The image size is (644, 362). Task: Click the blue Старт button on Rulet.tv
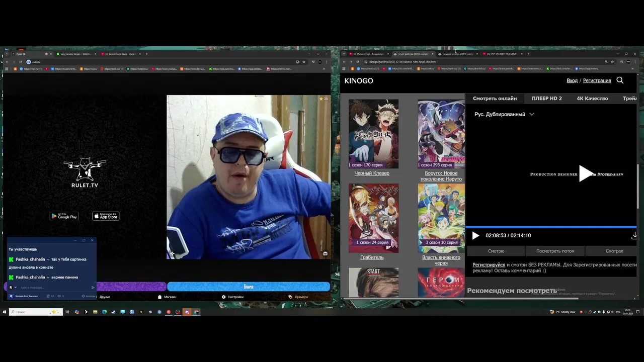pos(249,287)
